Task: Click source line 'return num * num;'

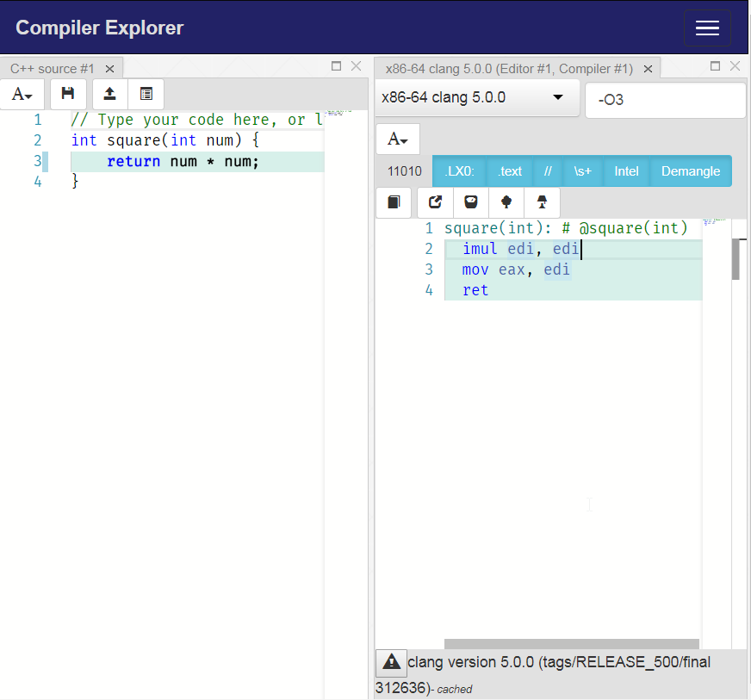Action: point(197,162)
